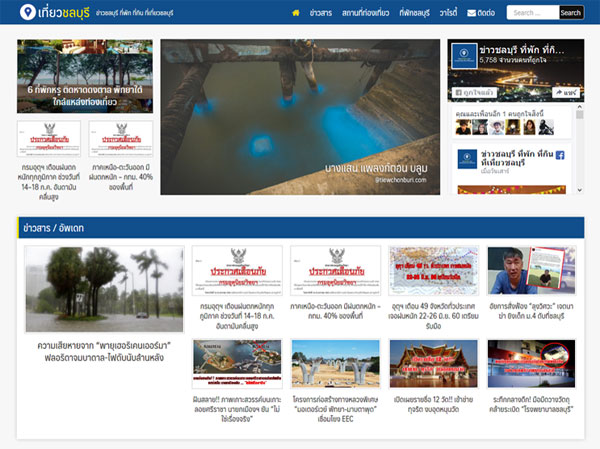Open the motorway construction pillars thumbnail
Image resolution: width=600 pixels, height=449 pixels.
click(x=336, y=364)
